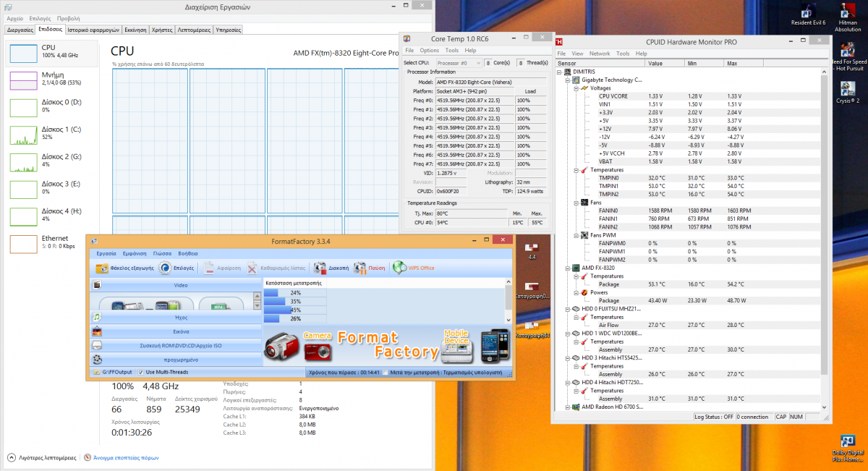The image size is (868, 471).
Task: Select Δίσκος 2 (G:) in Task Manager sidebar
Action: [52, 161]
